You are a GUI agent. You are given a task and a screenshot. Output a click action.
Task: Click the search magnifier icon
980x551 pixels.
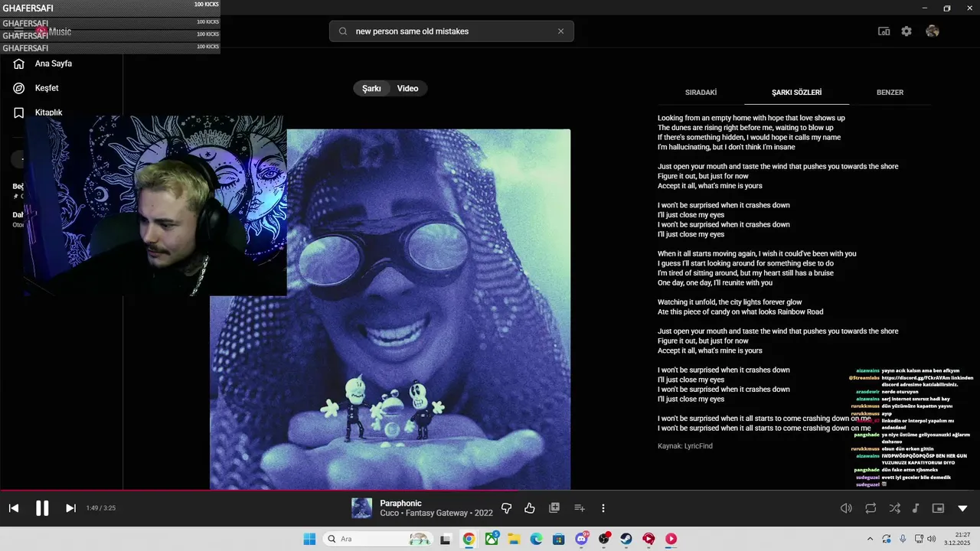point(342,31)
